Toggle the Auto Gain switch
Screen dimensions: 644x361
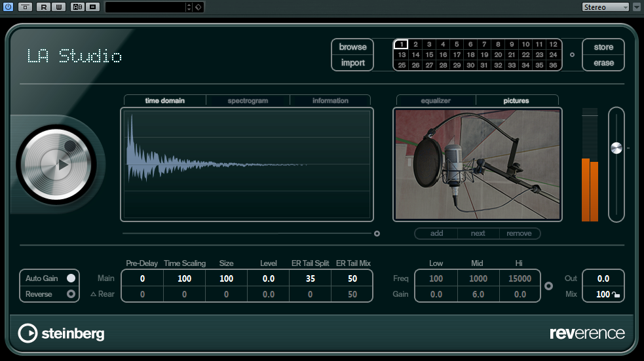(x=71, y=278)
